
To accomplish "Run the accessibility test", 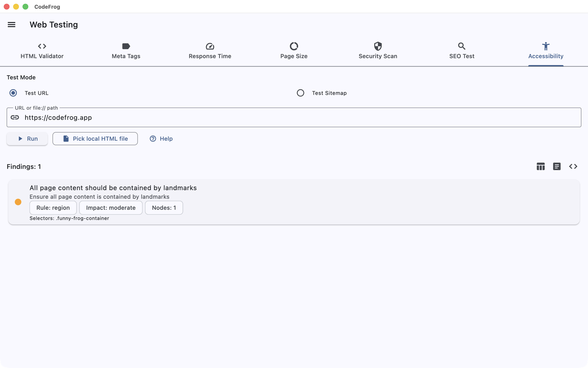I will pyautogui.click(x=27, y=139).
